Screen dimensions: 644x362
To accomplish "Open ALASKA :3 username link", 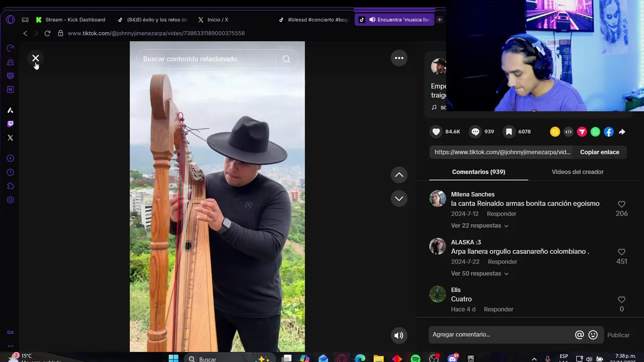I will click(466, 242).
